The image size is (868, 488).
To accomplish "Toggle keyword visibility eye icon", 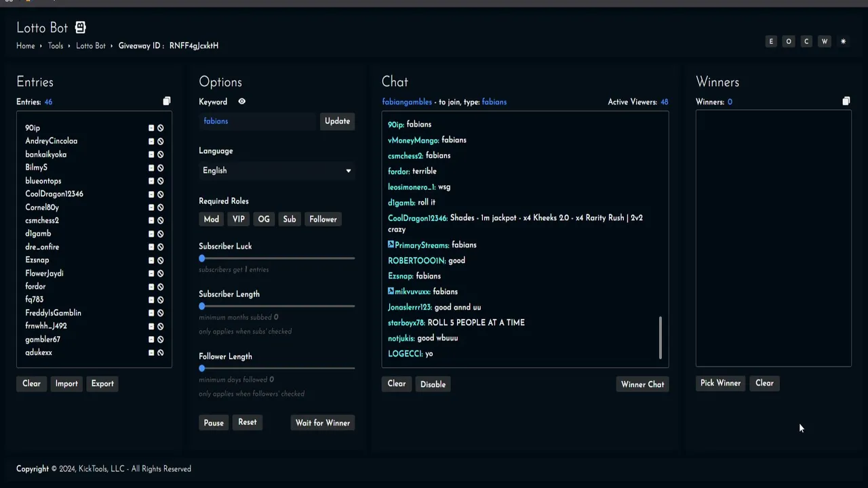I will 241,102.
